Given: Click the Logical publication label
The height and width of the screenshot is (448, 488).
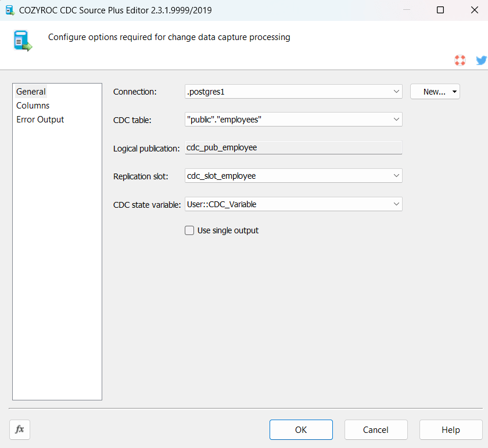Looking at the screenshot, I should [146, 149].
